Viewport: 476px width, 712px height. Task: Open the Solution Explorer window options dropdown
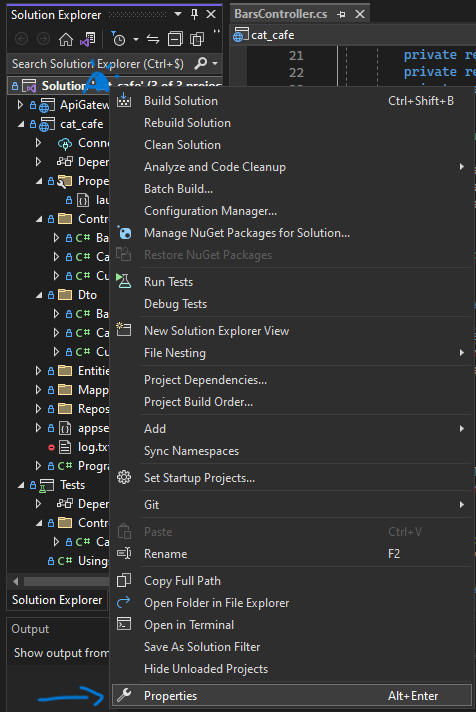click(x=178, y=15)
